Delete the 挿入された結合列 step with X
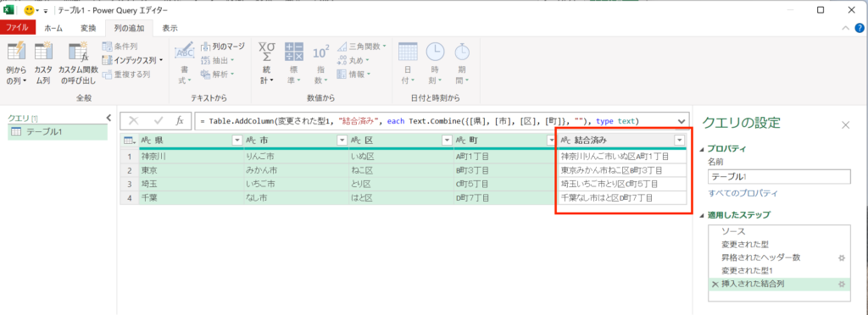 click(x=715, y=284)
